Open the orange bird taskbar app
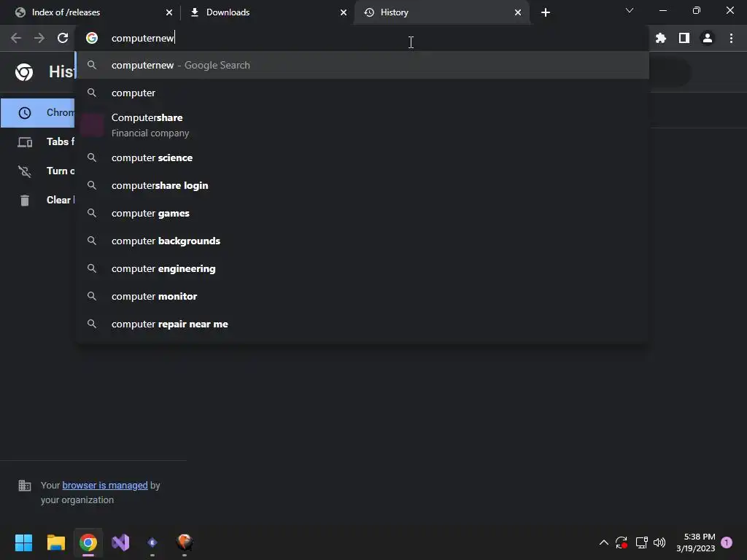Image resolution: width=747 pixels, height=560 pixels. (x=185, y=542)
